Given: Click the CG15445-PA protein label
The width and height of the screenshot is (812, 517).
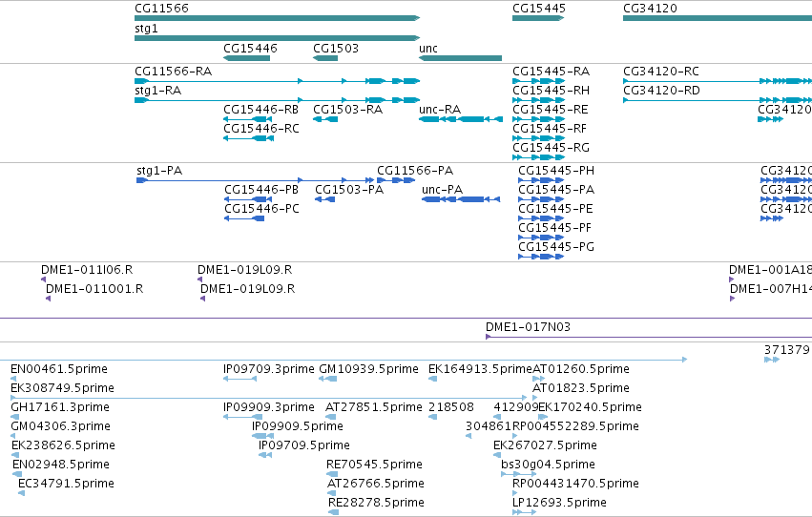Looking at the screenshot, I should pos(556,190).
